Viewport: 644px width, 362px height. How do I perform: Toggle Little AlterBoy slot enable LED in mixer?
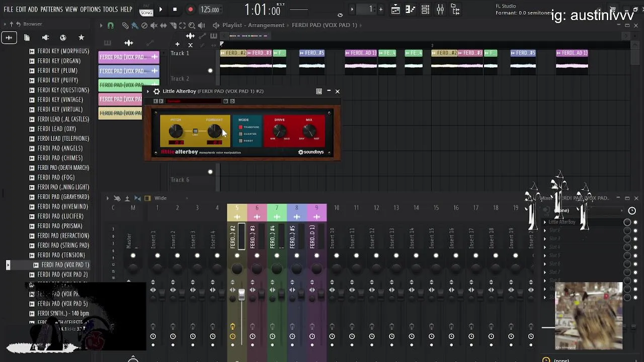point(635,222)
